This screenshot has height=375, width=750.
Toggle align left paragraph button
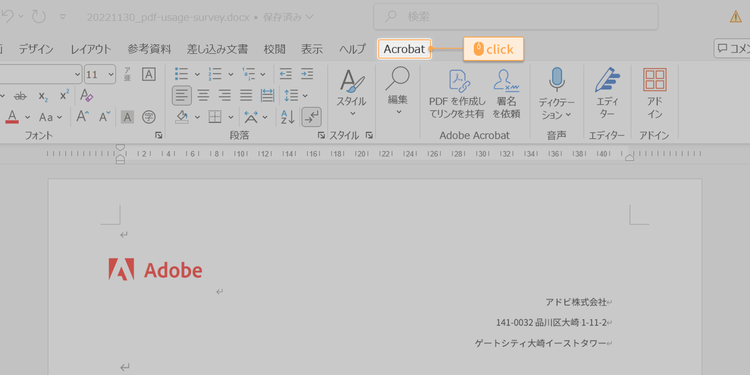click(x=182, y=96)
